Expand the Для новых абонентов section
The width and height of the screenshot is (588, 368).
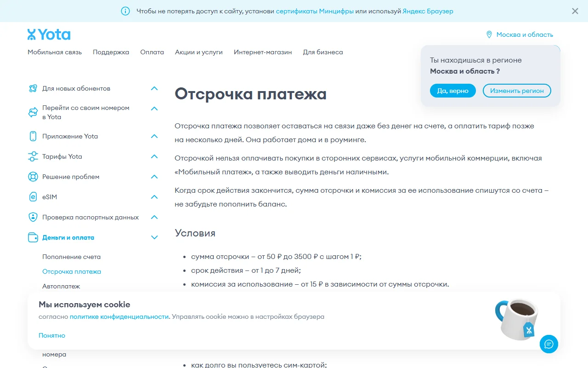(x=154, y=88)
